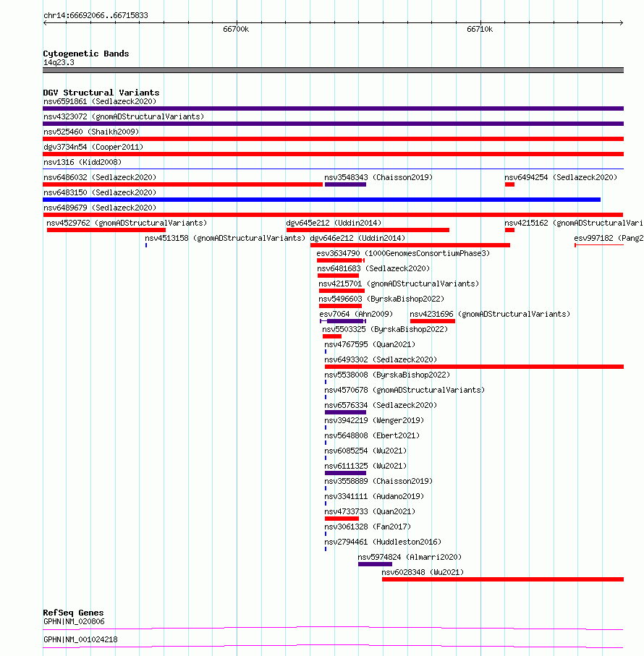Viewport: 644px width, 656px height.
Task: Click the esv3634790 (1000GenomesConsortiumPhase3) label
Action: click(x=403, y=254)
